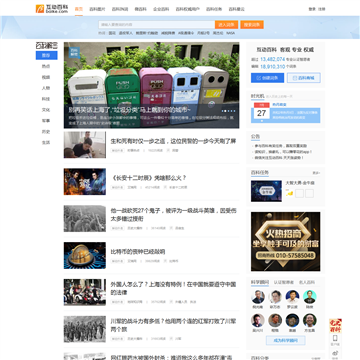This screenshot has width=360, height=360.
Task: Expand the arrow below the calendar date
Action: tap(262, 121)
